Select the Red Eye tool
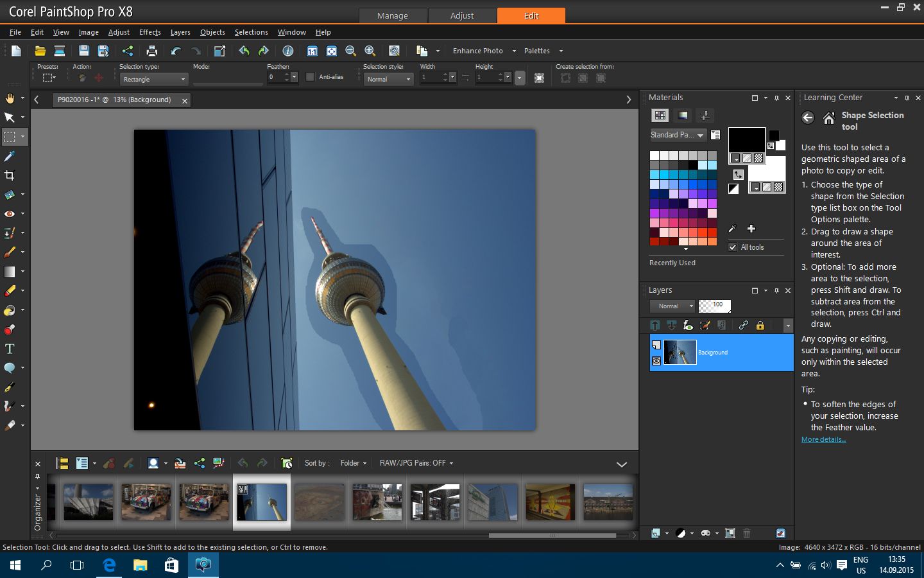This screenshot has width=924, height=578. (10, 214)
